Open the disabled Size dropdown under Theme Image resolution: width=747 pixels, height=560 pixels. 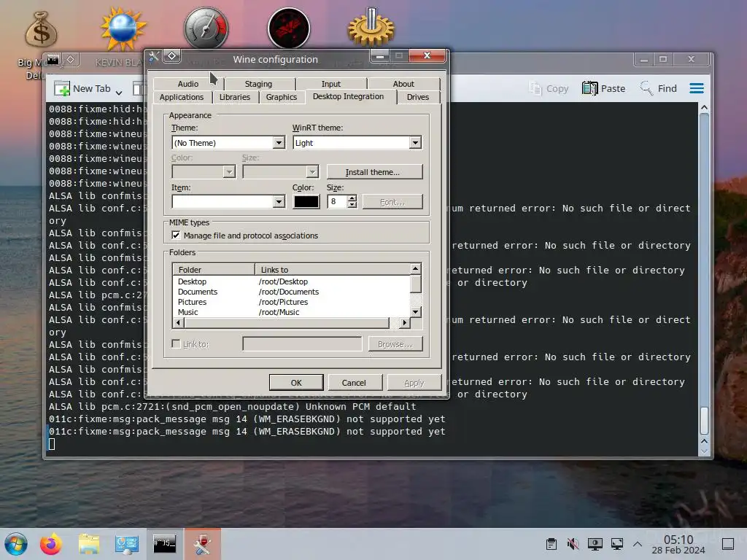coord(280,171)
